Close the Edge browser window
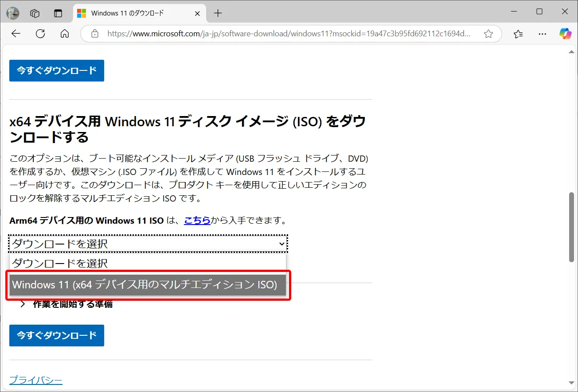The width and height of the screenshot is (578, 392). pos(565,12)
